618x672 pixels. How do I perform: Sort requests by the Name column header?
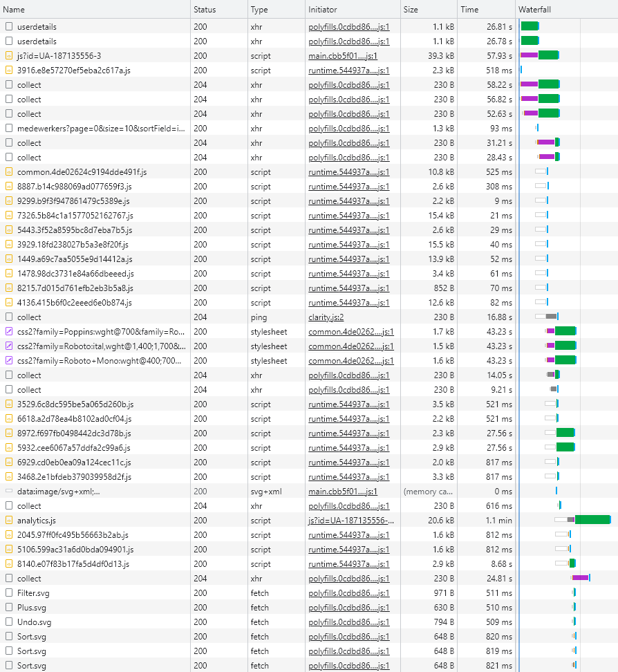tap(95, 10)
